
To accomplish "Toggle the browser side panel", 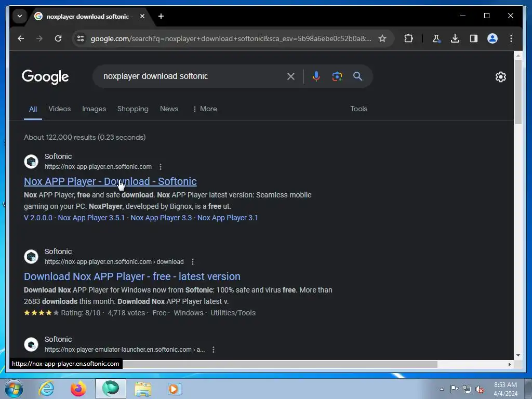I will click(x=474, y=38).
